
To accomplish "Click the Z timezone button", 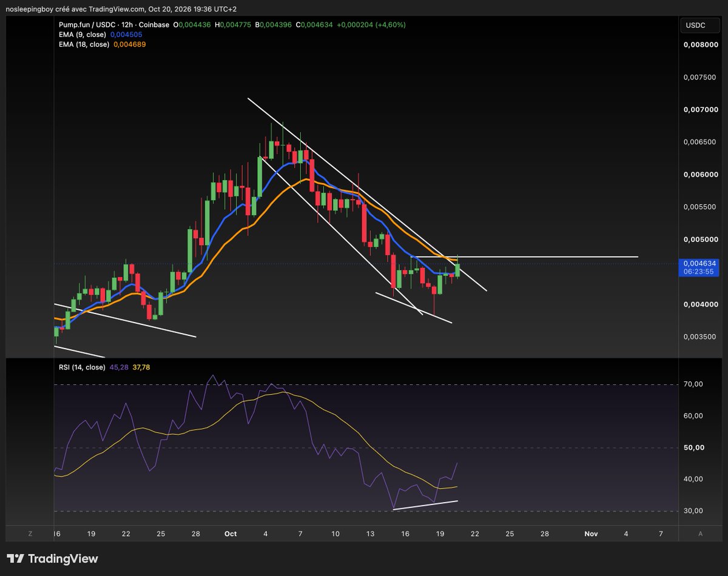I will (x=30, y=534).
